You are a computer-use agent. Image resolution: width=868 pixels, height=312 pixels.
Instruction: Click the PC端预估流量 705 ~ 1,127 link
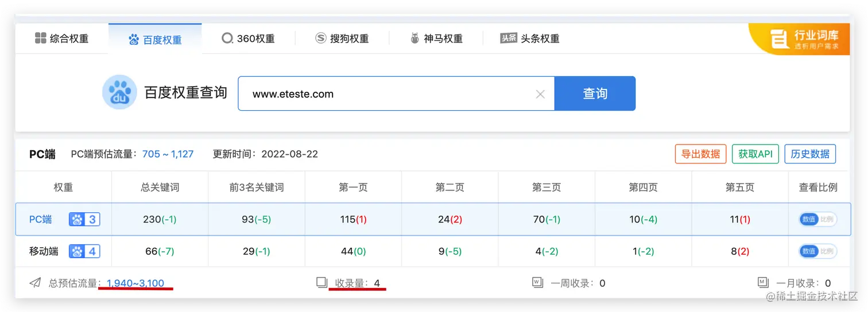(x=168, y=154)
